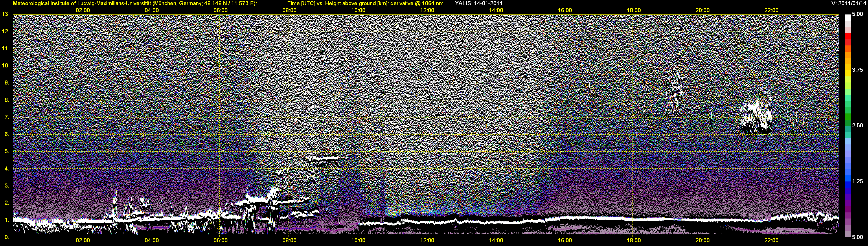The width and height of the screenshot is (868, 246).
Task: Click the 2.50 colorbar scale value
Action: point(858,125)
